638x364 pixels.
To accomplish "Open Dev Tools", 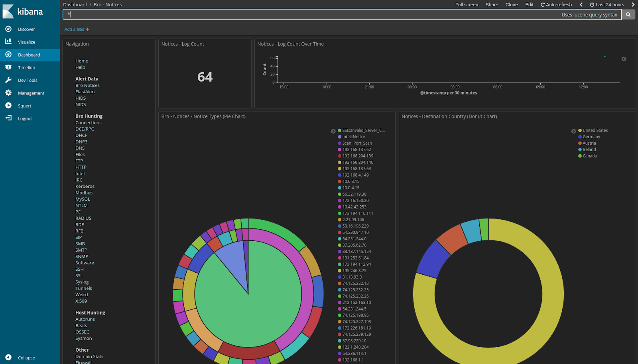I will pos(28,80).
